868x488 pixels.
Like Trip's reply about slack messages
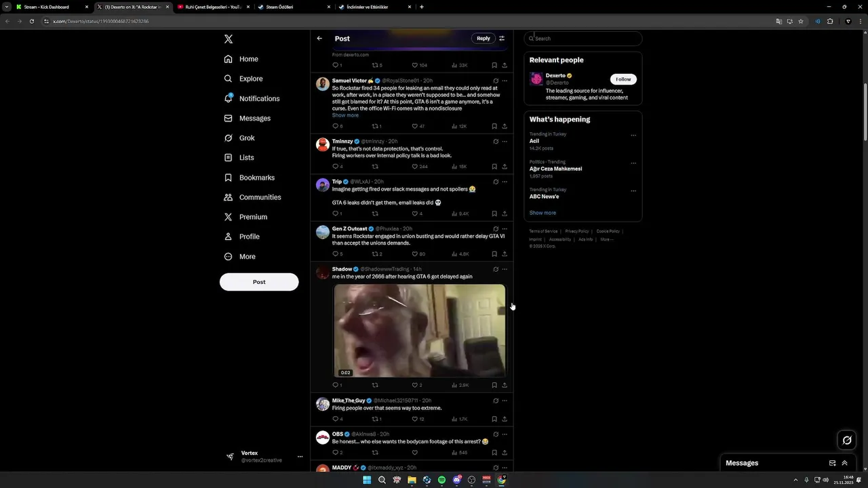[x=415, y=213]
